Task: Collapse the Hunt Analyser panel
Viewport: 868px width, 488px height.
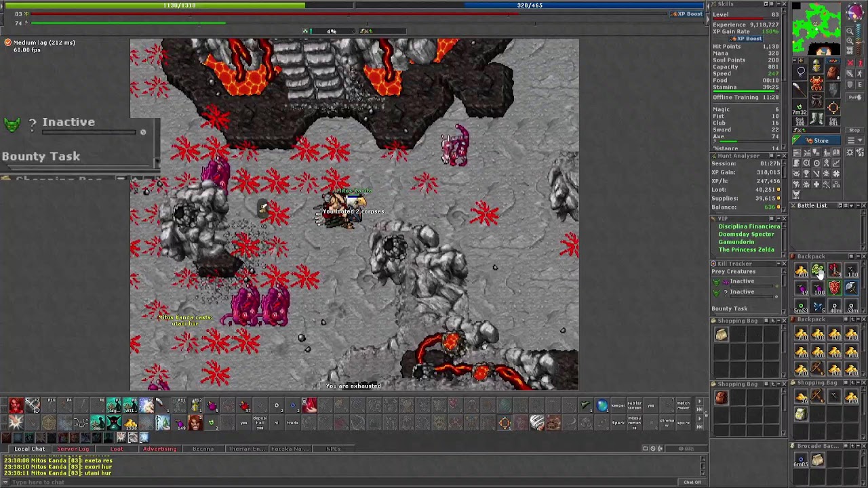Action: pyautogui.click(x=778, y=156)
